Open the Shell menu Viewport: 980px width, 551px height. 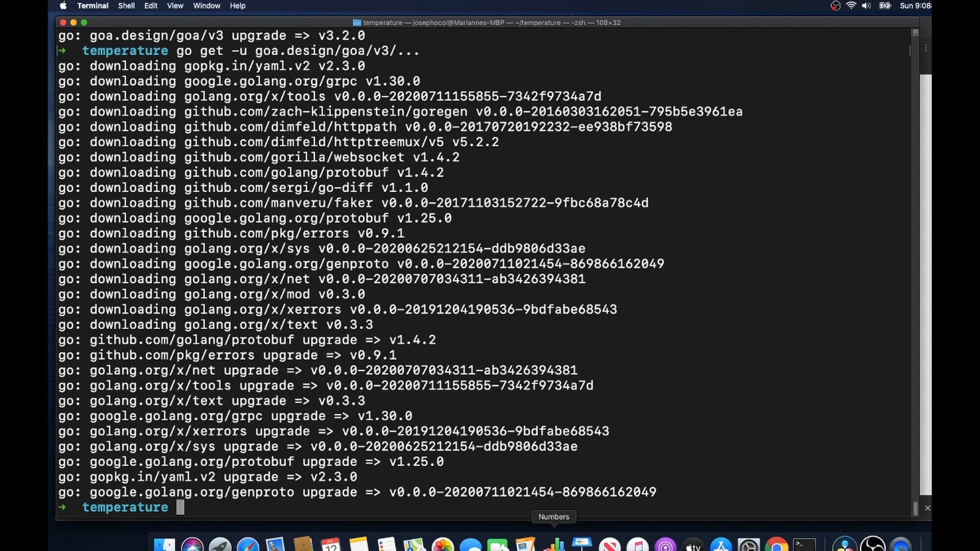126,6
